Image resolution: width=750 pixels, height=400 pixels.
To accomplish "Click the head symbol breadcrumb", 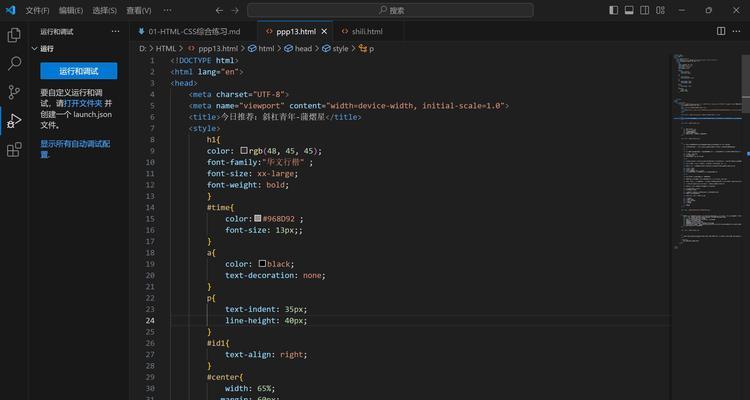I will pos(298,48).
